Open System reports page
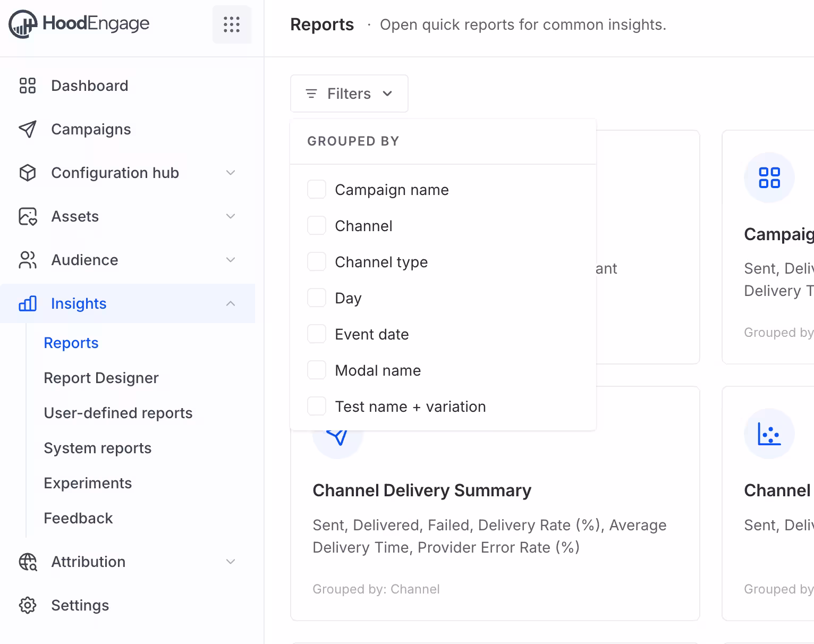 (x=97, y=448)
